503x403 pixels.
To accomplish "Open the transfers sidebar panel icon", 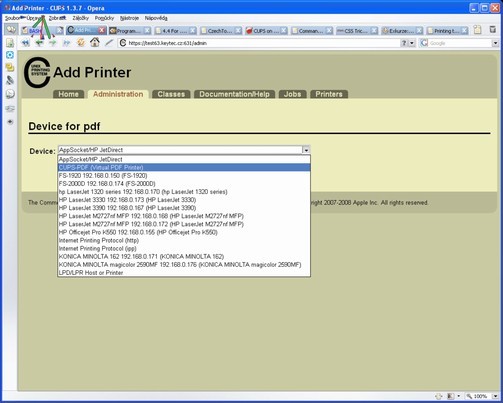I will (x=10, y=108).
